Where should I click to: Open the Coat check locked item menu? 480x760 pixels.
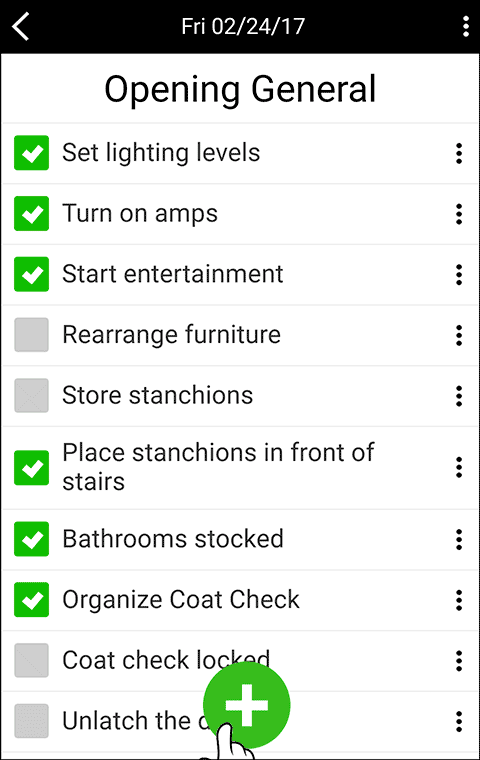(x=459, y=660)
